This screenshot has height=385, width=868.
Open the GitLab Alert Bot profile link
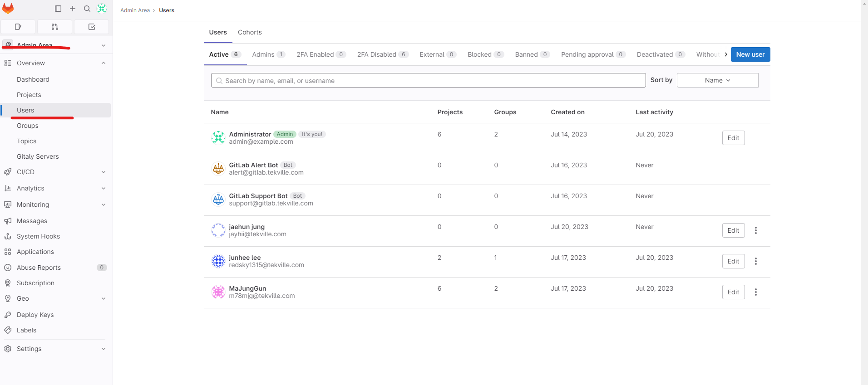coord(253,165)
